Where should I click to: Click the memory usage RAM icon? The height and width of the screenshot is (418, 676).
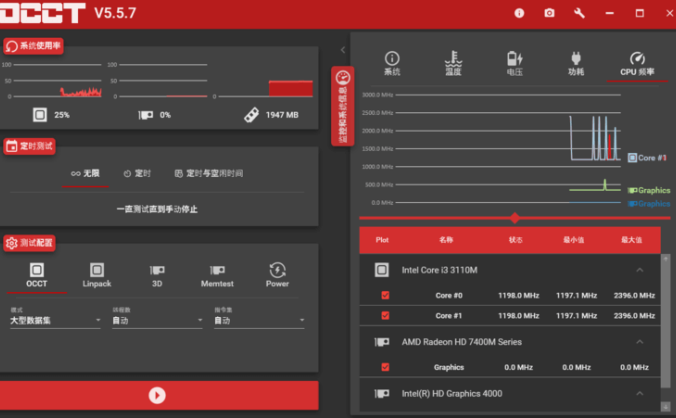point(251,115)
